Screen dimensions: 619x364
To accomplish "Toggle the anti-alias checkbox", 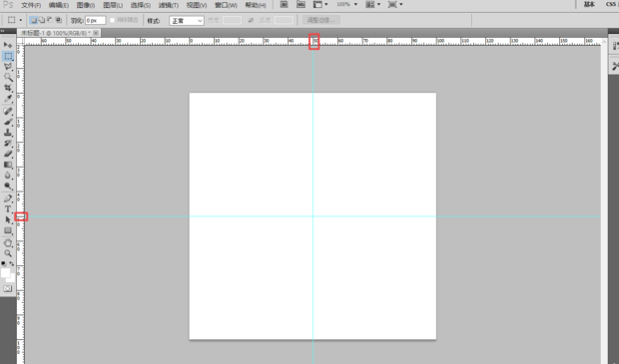I will (112, 20).
